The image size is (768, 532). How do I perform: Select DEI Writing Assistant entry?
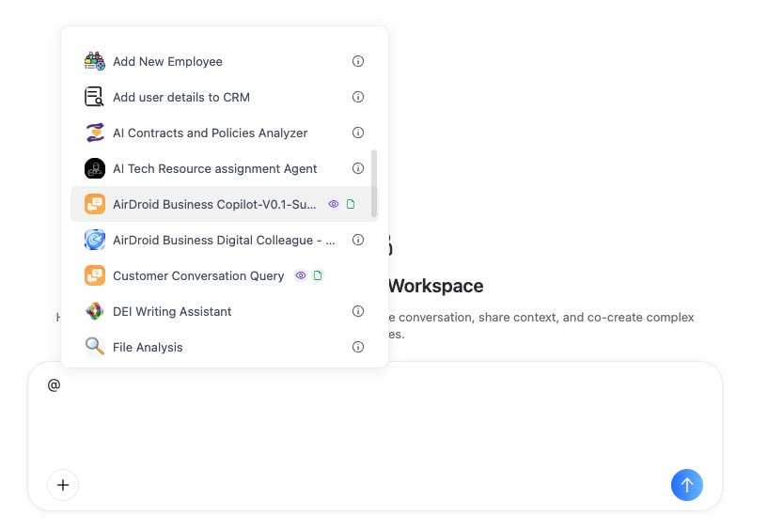(225, 311)
